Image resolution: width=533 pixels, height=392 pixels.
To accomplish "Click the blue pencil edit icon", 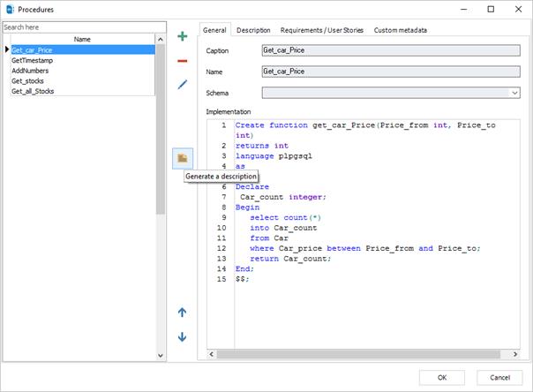I will click(x=183, y=85).
